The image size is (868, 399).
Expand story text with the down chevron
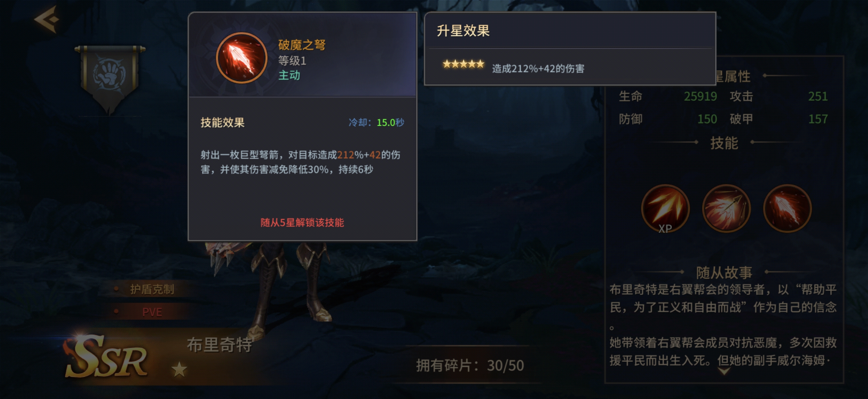724,371
